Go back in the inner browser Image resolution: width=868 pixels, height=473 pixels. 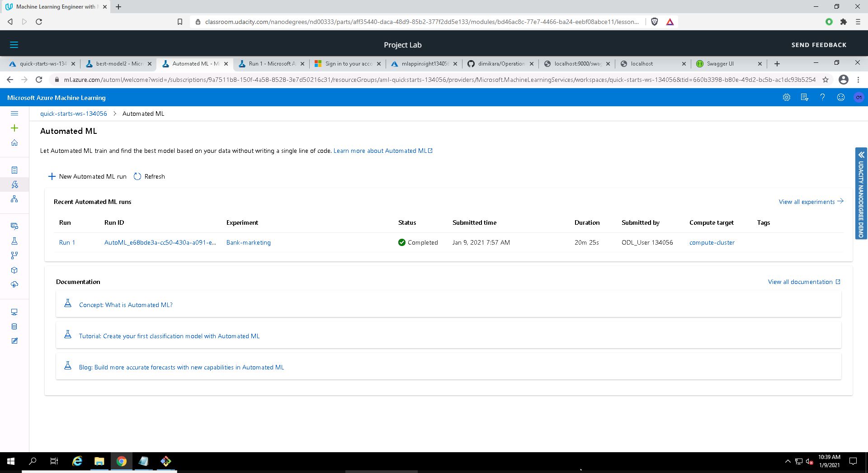pos(10,80)
